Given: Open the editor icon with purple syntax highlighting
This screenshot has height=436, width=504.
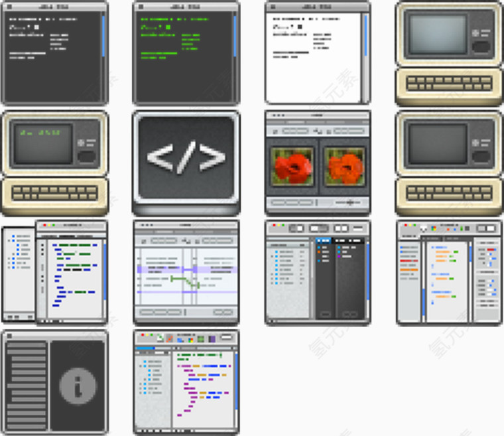Looking at the screenshot, I should (186, 383).
